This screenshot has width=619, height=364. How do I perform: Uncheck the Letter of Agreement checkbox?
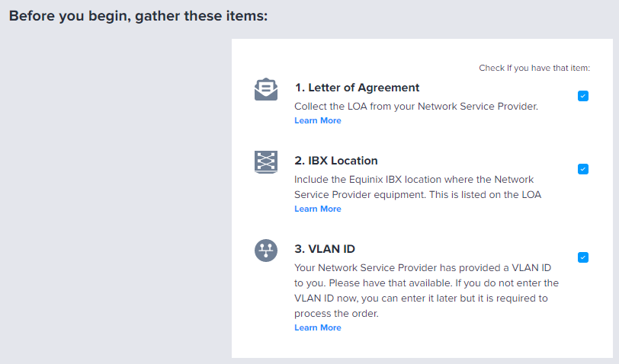pyautogui.click(x=582, y=96)
